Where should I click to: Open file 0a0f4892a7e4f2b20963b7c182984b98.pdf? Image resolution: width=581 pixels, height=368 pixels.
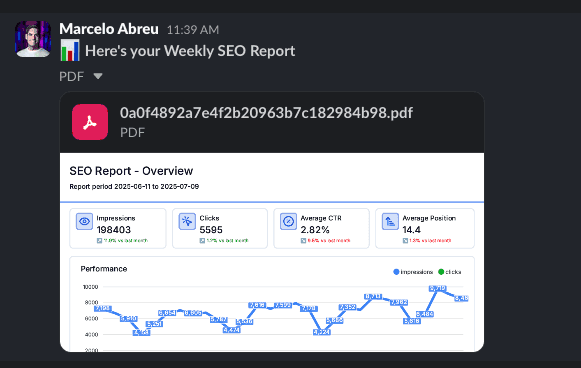266,113
